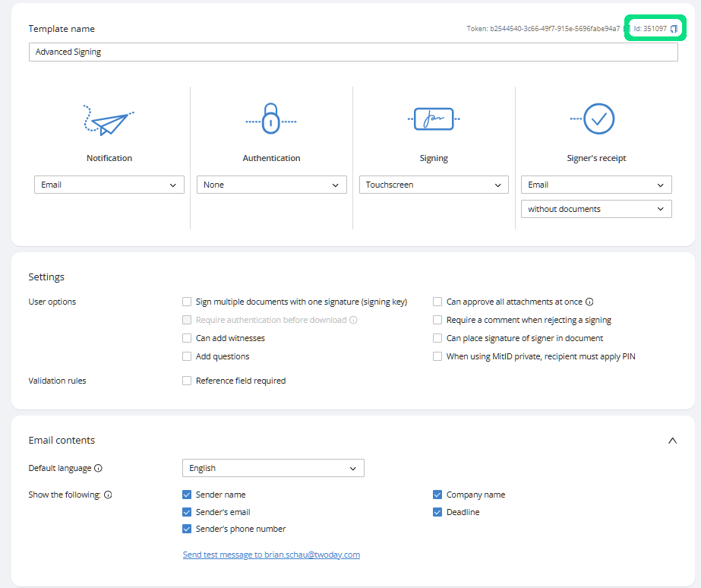Click info icon beside Default language
701x588 pixels.
tap(98, 469)
